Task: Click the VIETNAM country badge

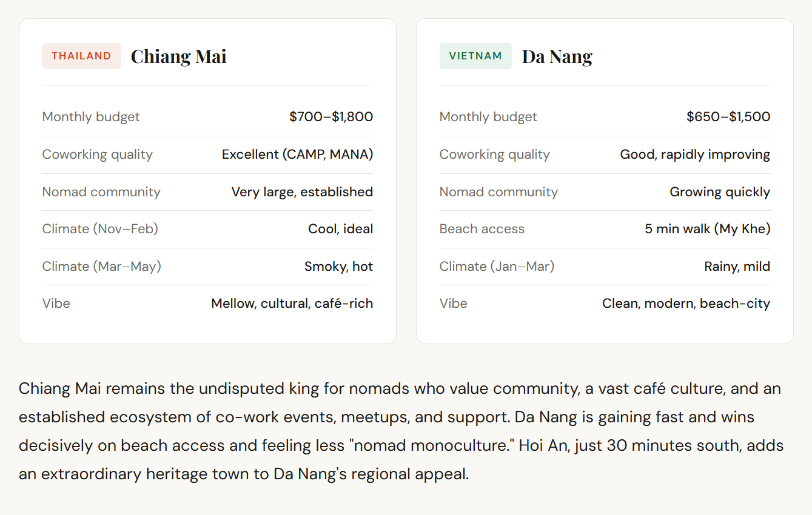Action: [x=475, y=56]
